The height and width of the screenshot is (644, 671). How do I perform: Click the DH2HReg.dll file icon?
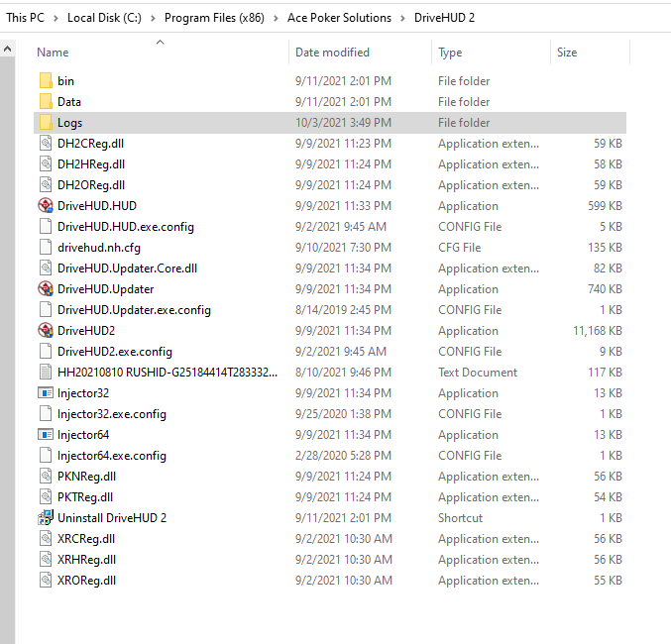46,164
